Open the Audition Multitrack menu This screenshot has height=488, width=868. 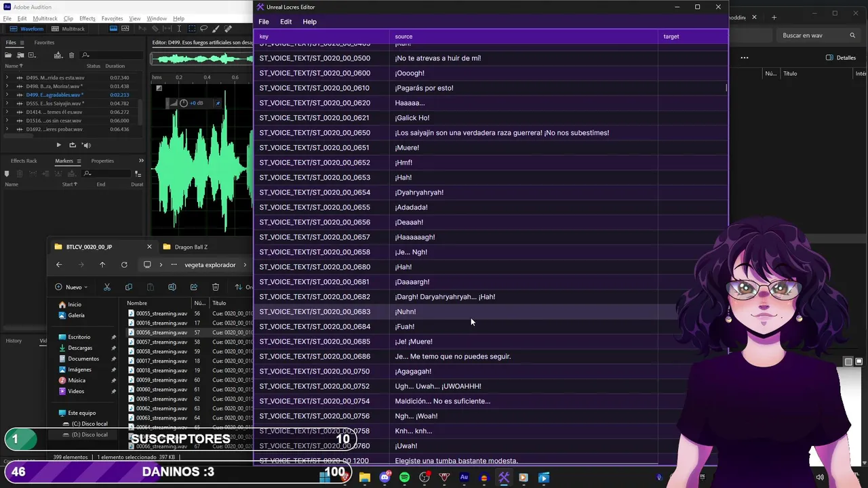click(45, 18)
